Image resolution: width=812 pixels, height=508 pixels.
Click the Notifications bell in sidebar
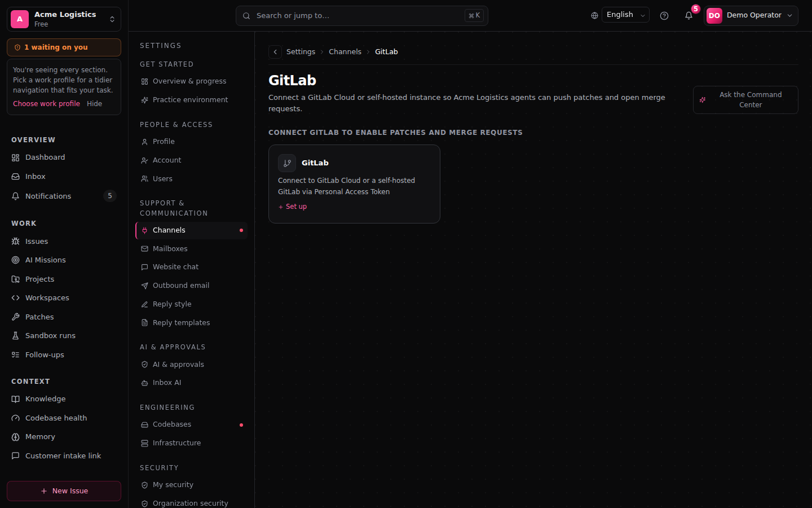point(16,196)
